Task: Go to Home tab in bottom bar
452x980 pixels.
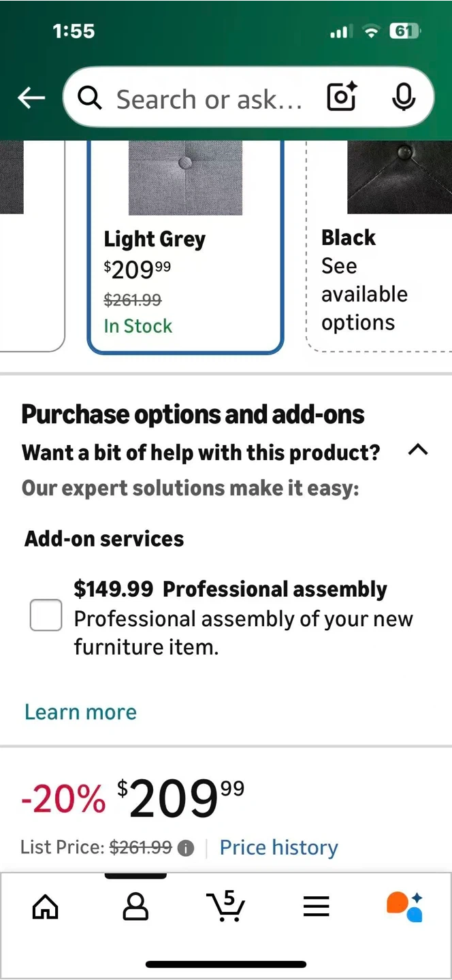Action: (x=46, y=906)
